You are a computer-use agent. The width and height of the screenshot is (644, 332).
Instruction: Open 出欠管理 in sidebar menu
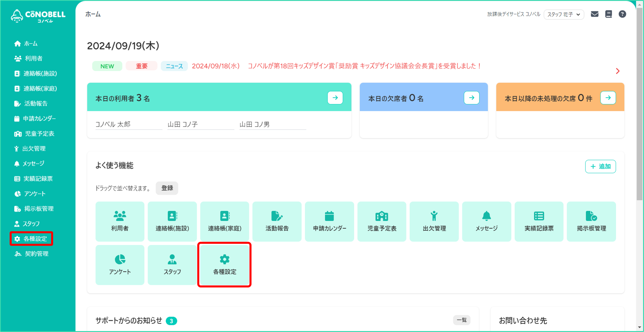(x=30, y=148)
